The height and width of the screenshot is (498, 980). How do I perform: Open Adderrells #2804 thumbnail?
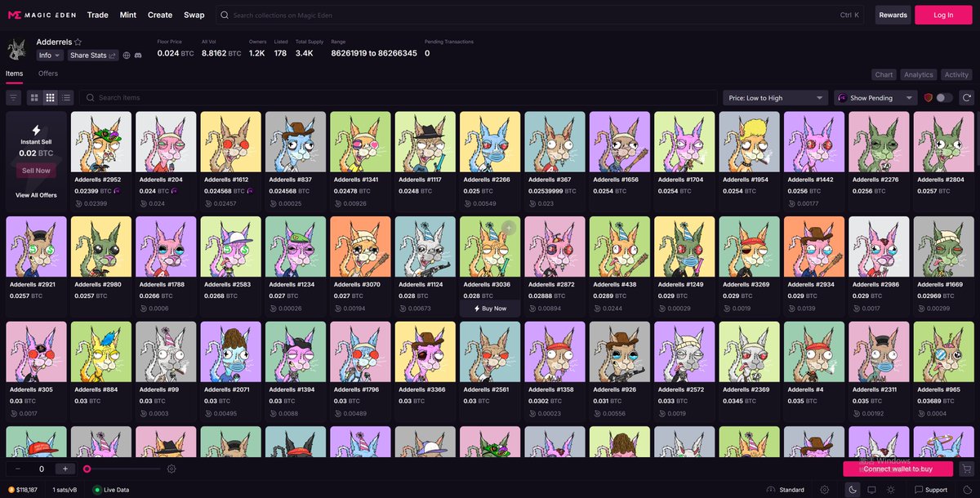(943, 141)
